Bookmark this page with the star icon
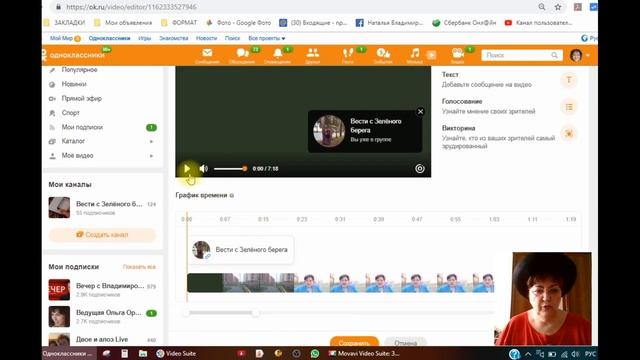The image size is (640, 360). [558, 7]
